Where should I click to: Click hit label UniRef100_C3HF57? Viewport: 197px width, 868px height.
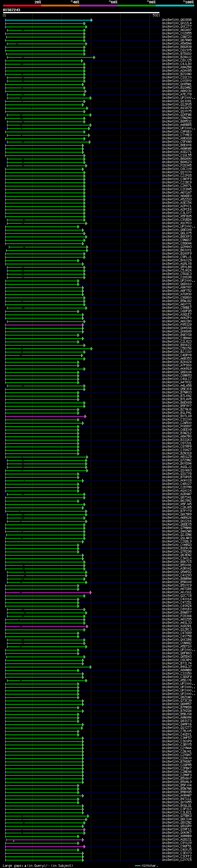(x=177, y=737)
